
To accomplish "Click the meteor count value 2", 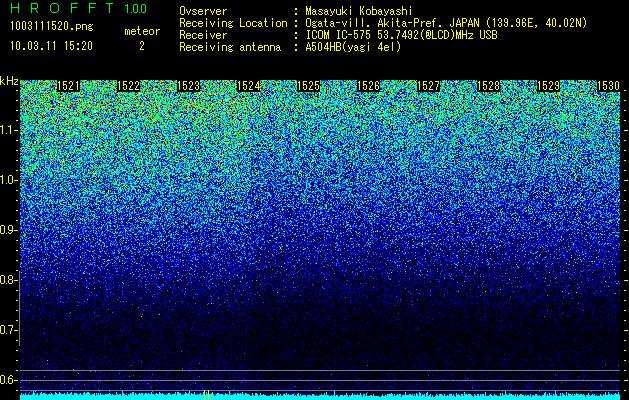I will pos(142,46).
